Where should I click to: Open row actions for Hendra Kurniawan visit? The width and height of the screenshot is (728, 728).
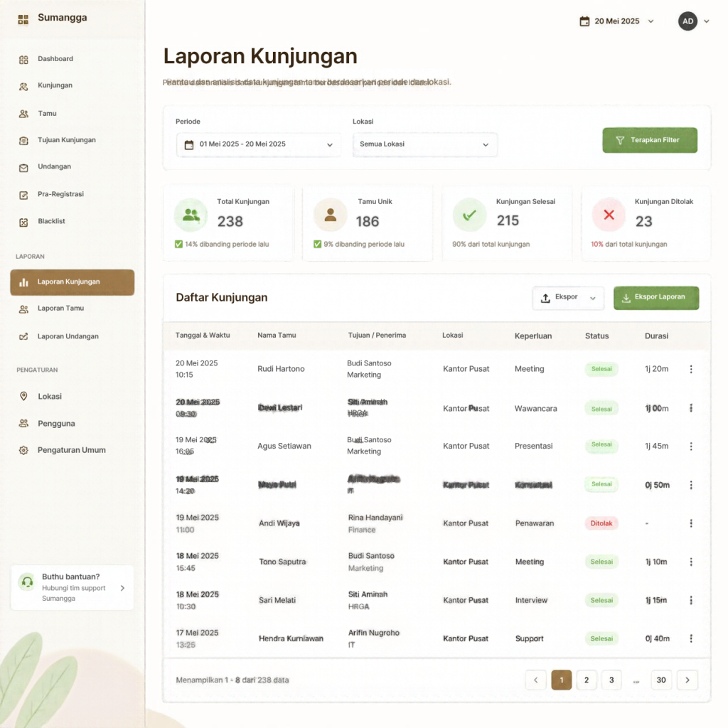(691, 638)
